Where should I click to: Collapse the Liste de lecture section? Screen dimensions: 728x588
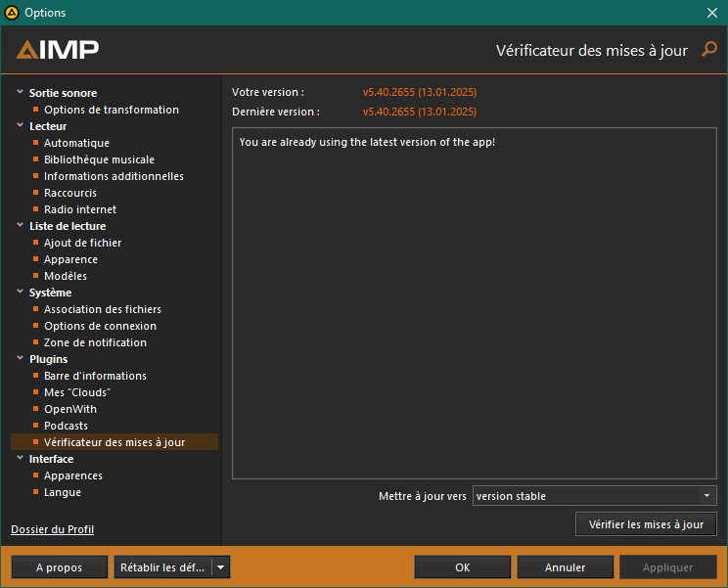pyautogui.click(x=20, y=225)
